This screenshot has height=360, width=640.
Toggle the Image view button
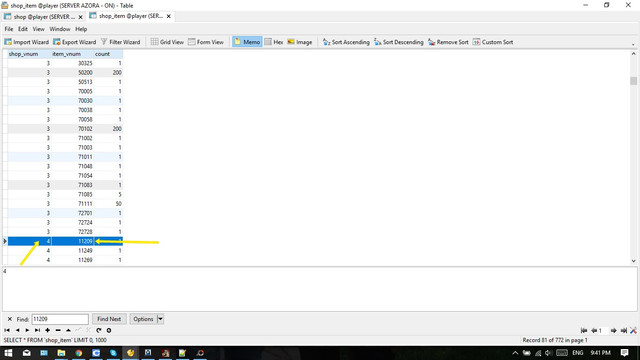pyautogui.click(x=300, y=42)
